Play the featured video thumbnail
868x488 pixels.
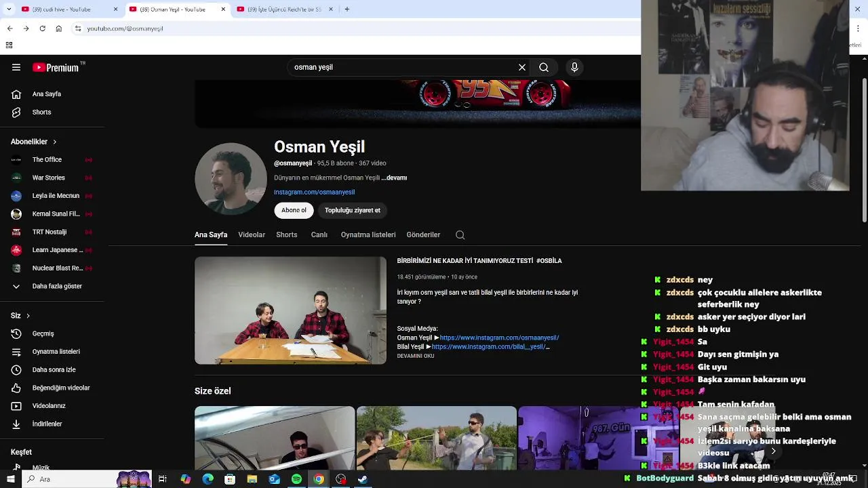(290, 310)
